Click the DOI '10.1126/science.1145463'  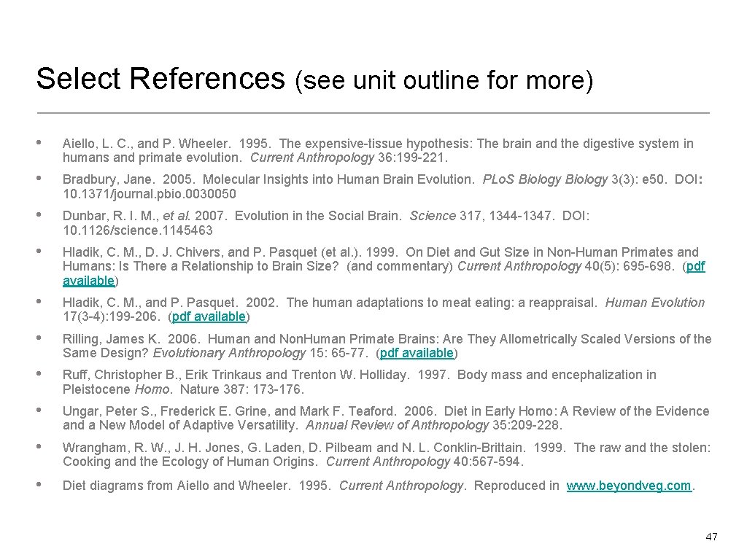[x=138, y=230]
